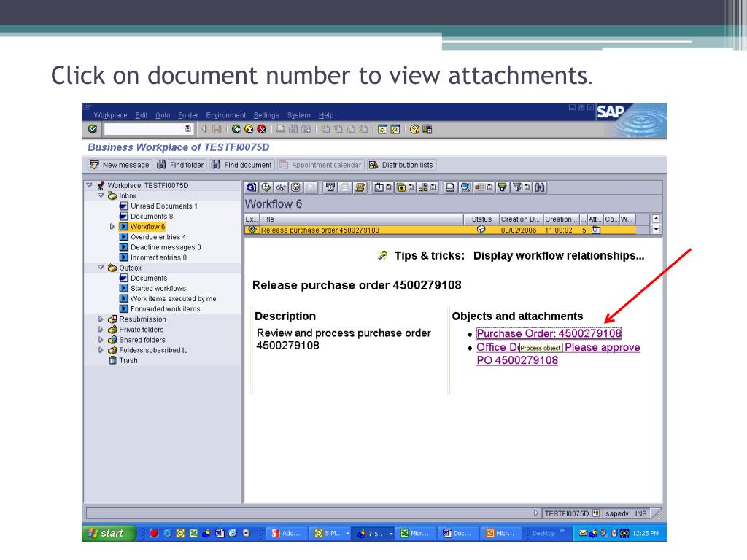Screen dimensions: 747x560
Task: Click the attachment icon in work item row
Action: (595, 230)
